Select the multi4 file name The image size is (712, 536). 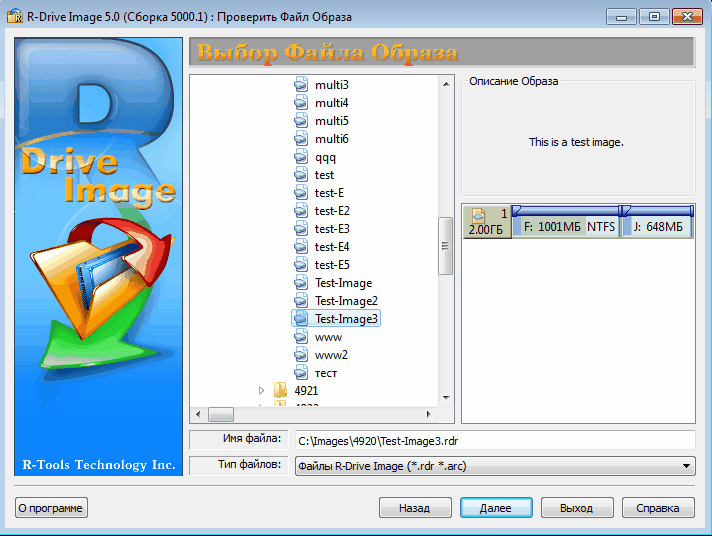(332, 103)
